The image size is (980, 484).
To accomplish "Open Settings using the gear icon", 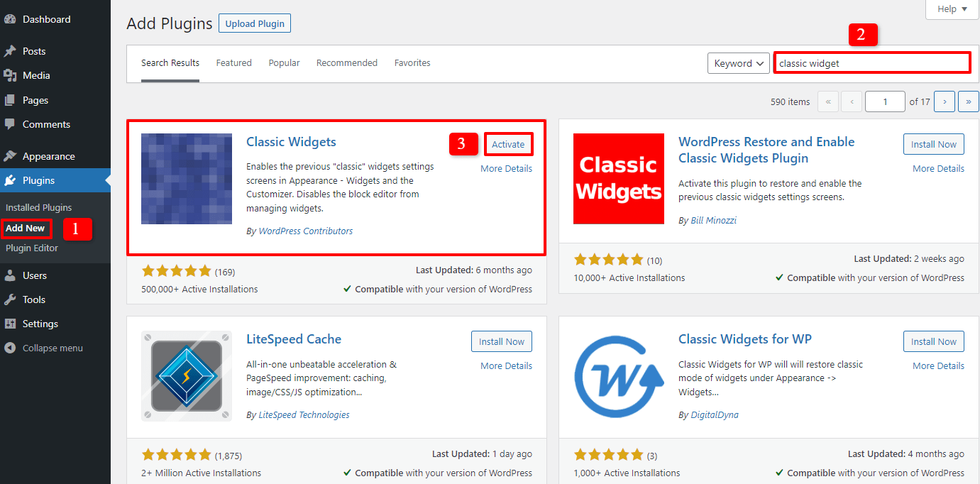I will (x=13, y=323).
